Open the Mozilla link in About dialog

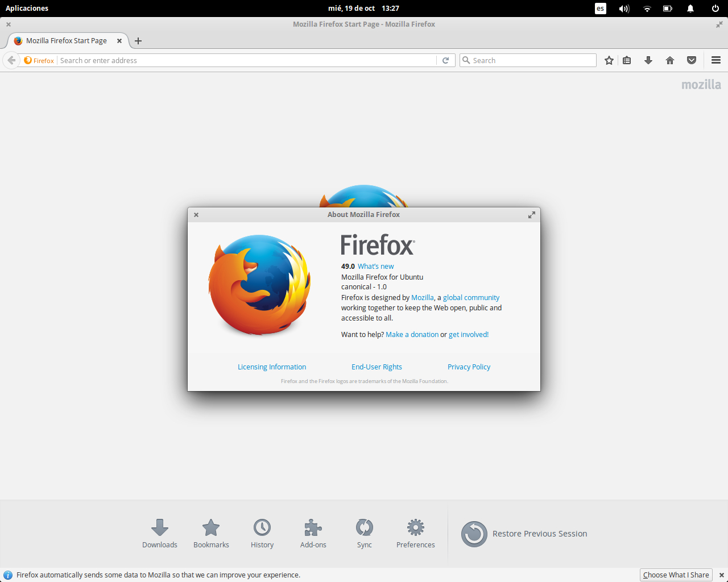(x=423, y=298)
